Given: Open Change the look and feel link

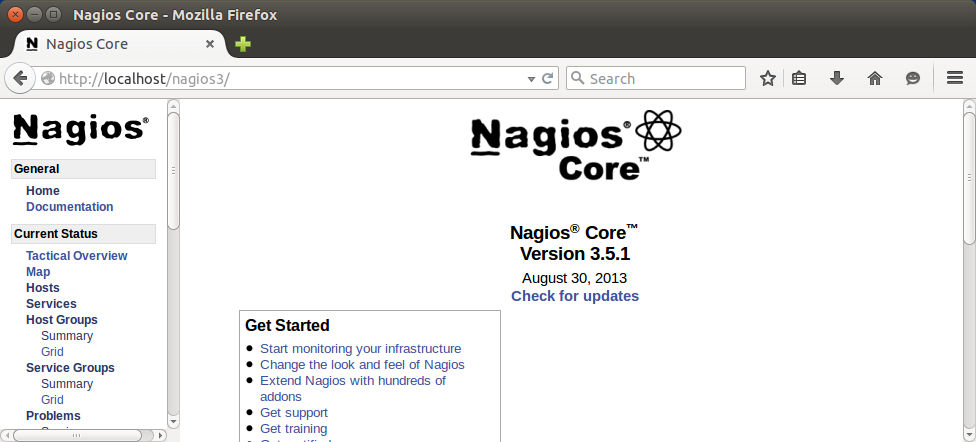Looking at the screenshot, I should (362, 365).
